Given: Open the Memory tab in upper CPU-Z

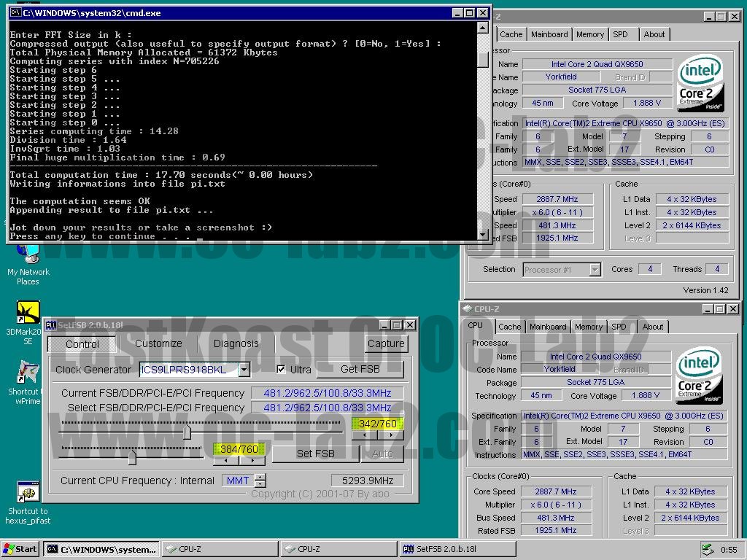Looking at the screenshot, I should point(589,34).
